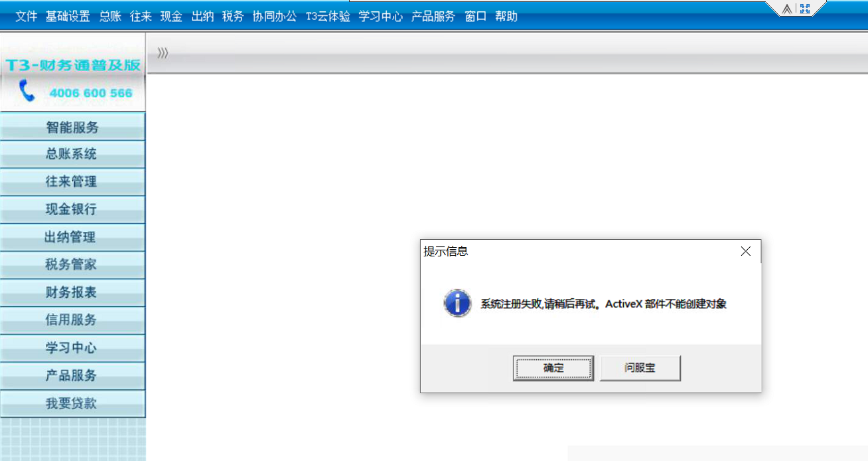Select 我要贷款 in the sidebar
Image resolution: width=868 pixels, height=461 pixels.
(x=72, y=403)
